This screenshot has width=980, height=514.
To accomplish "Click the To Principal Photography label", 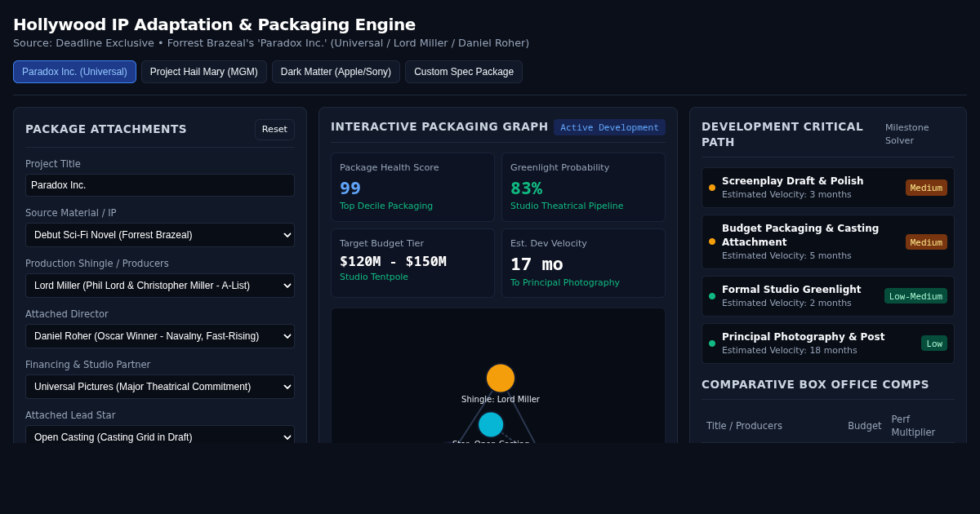I will (x=565, y=282).
